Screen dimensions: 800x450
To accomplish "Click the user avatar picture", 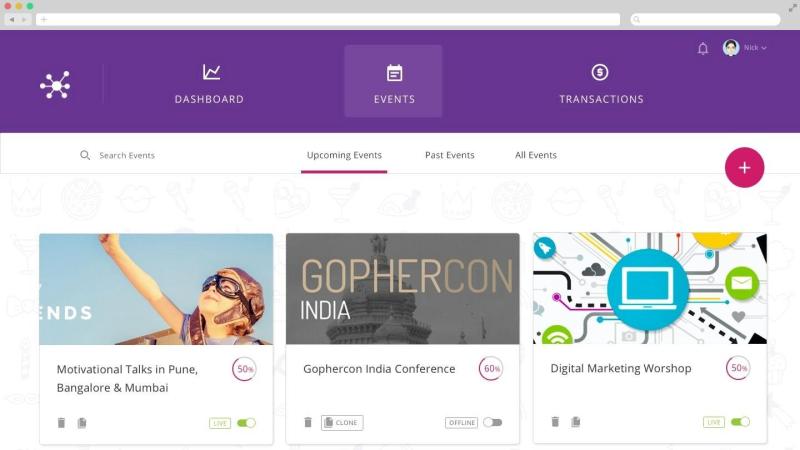I will pyautogui.click(x=731, y=47).
